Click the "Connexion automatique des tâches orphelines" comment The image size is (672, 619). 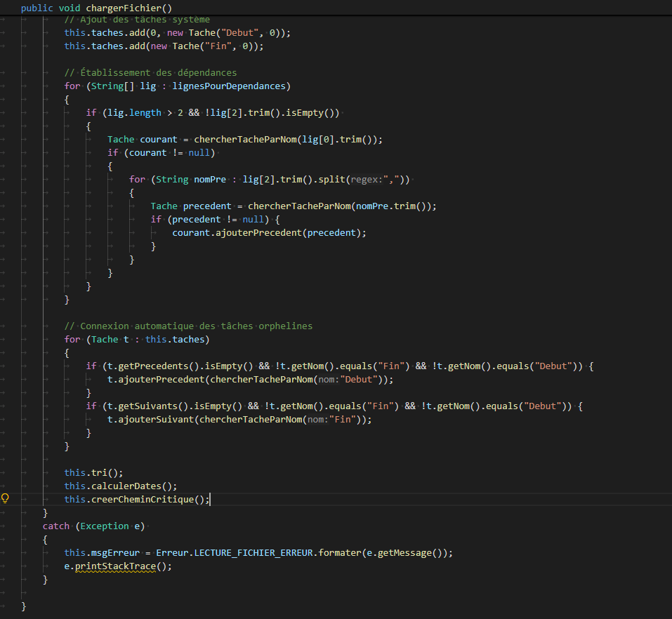click(x=188, y=326)
